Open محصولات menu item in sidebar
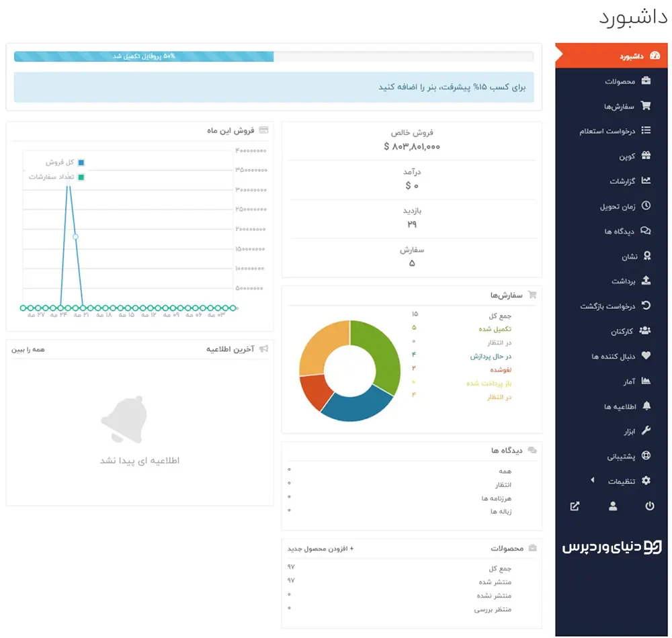Image resolution: width=672 pixels, height=638 pixels. [x=611, y=81]
